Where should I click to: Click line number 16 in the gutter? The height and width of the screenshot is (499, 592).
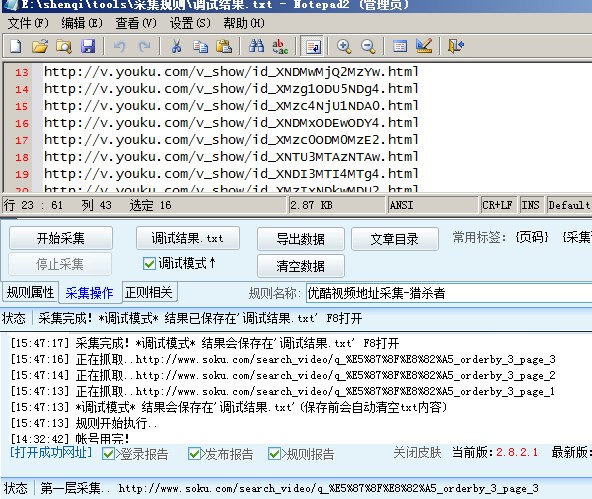point(22,123)
